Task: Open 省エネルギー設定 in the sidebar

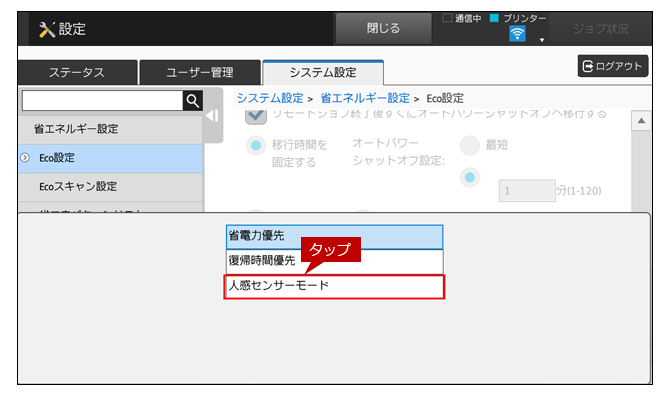Action: [x=110, y=129]
